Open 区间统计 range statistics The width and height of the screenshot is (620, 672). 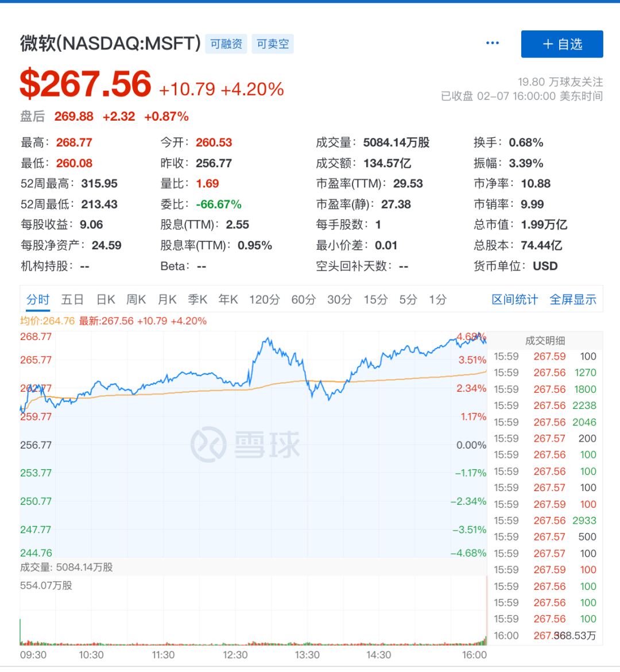tap(514, 299)
